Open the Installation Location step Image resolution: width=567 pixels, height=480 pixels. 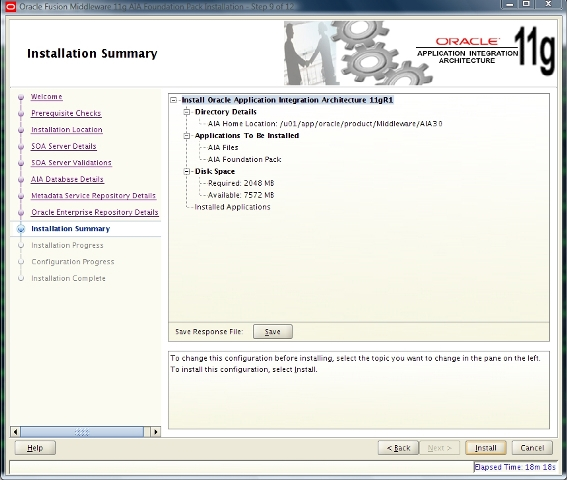point(67,129)
